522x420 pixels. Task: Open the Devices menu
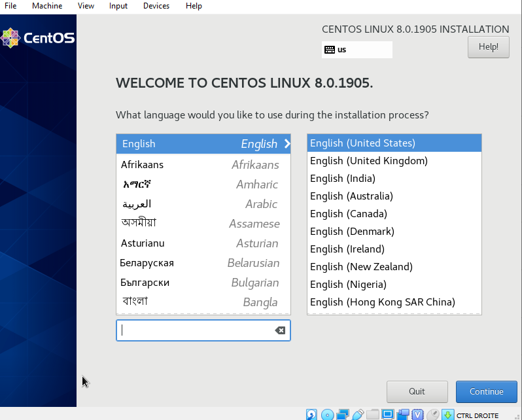coord(156,6)
